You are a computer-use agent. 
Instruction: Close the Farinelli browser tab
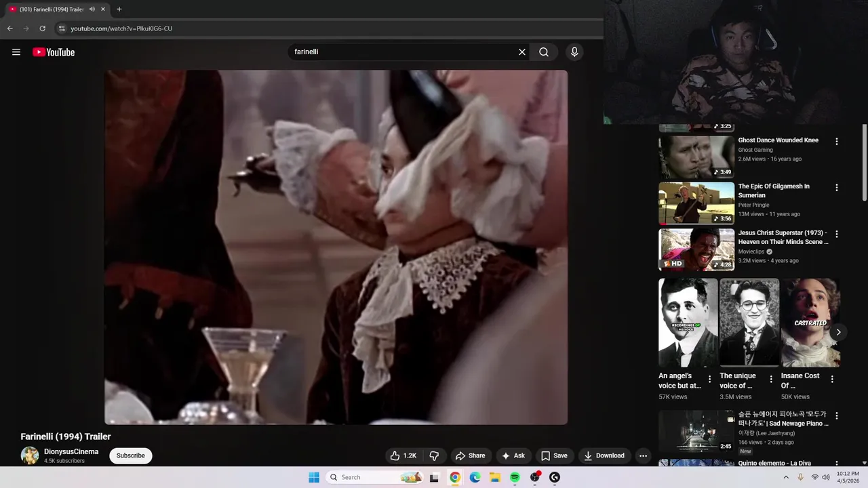click(103, 9)
